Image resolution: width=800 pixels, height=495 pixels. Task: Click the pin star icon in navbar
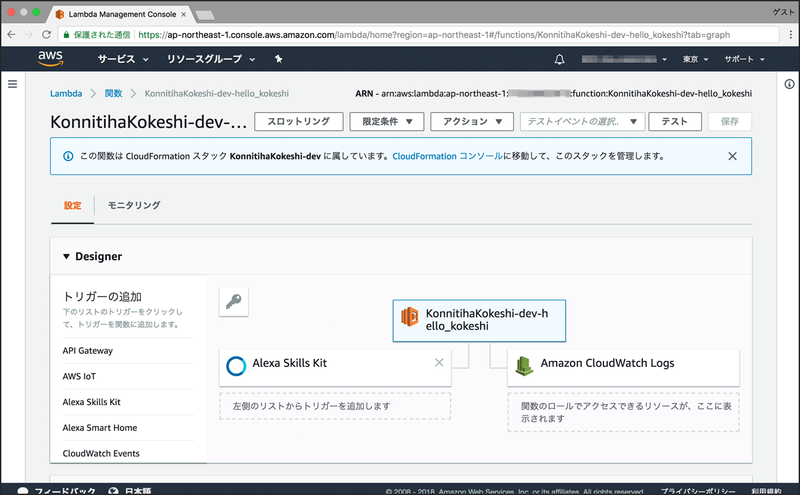tap(278, 59)
